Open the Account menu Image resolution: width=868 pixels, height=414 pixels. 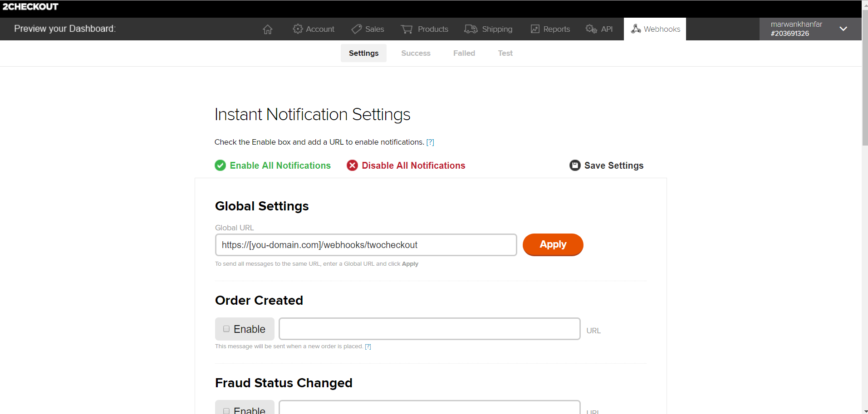314,29
